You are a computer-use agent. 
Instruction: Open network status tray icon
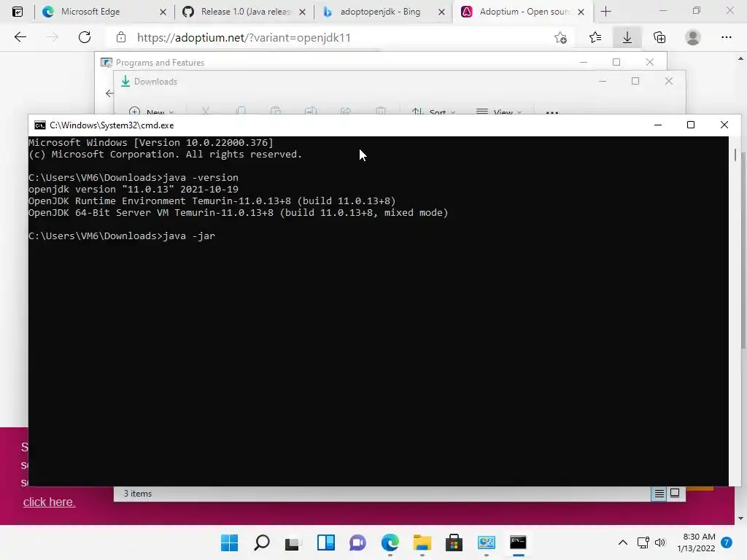click(643, 542)
